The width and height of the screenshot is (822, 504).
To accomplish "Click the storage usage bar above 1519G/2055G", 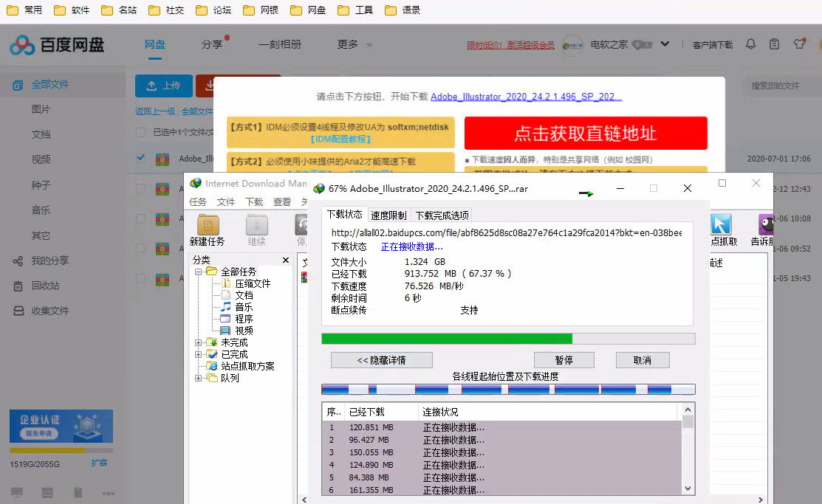I will pyautogui.click(x=61, y=450).
